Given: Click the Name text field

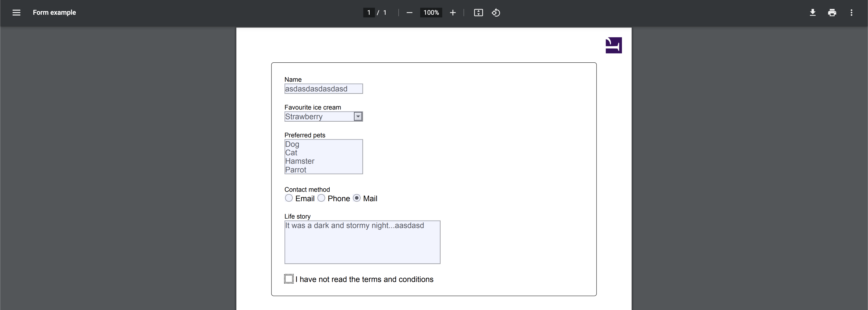Looking at the screenshot, I should pos(324,89).
